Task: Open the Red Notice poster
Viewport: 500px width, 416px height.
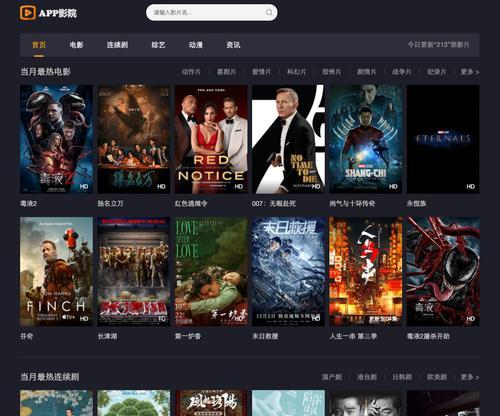Action: 211,139
